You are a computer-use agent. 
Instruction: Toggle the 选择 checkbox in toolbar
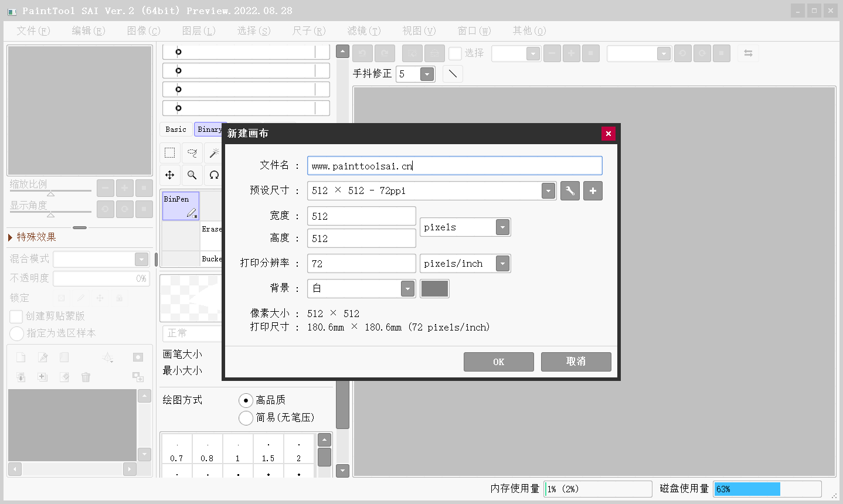click(x=455, y=53)
